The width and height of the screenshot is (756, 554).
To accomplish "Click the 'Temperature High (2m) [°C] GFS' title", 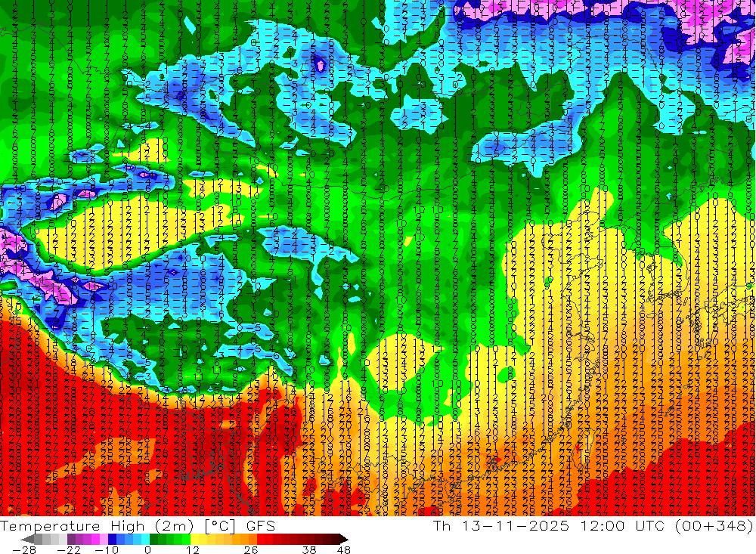I will [138, 525].
